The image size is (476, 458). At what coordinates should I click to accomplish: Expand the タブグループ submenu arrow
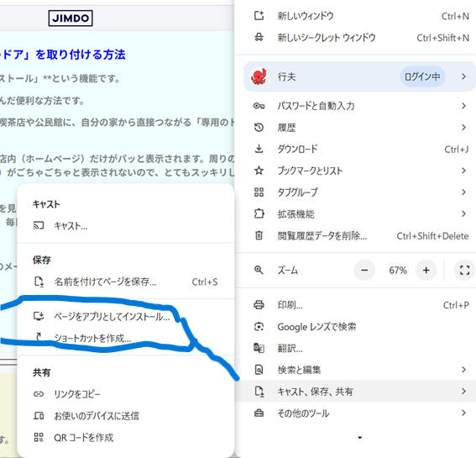click(463, 192)
